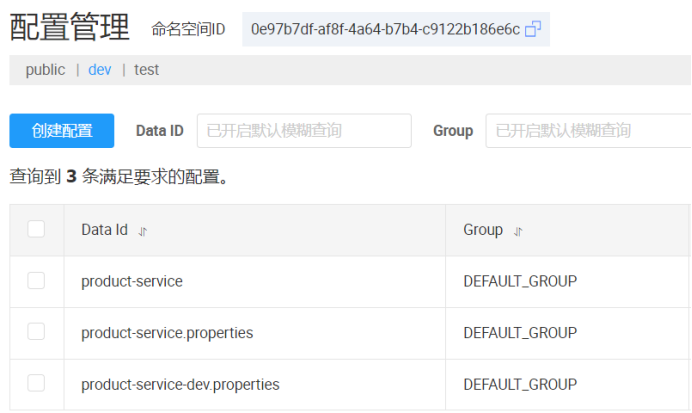The height and width of the screenshot is (413, 692).
Task: Check the product-service.properties row checkbox
Action: click(36, 331)
